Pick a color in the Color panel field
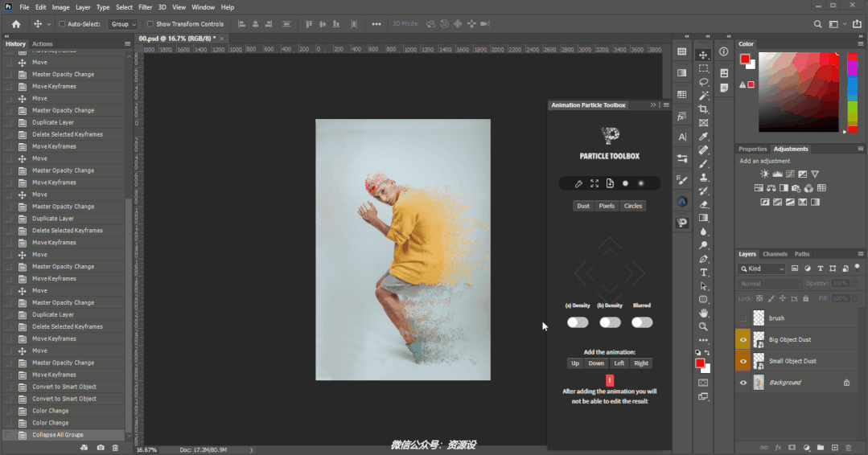The width and height of the screenshot is (868, 455). tap(798, 92)
